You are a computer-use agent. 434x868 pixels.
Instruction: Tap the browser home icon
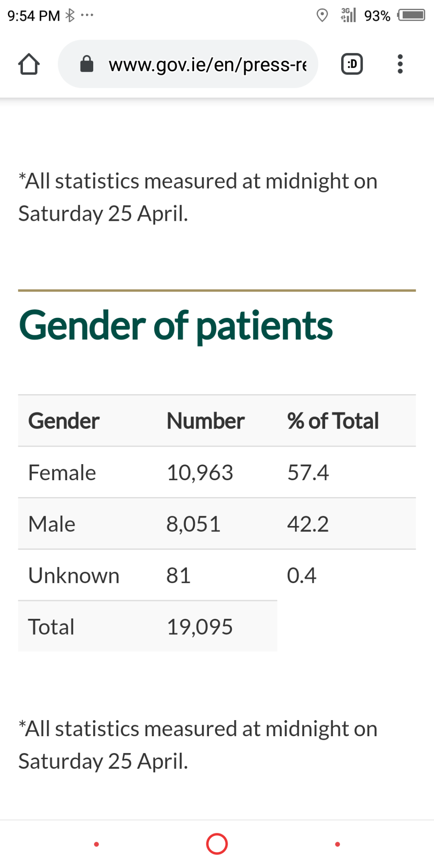click(x=29, y=64)
